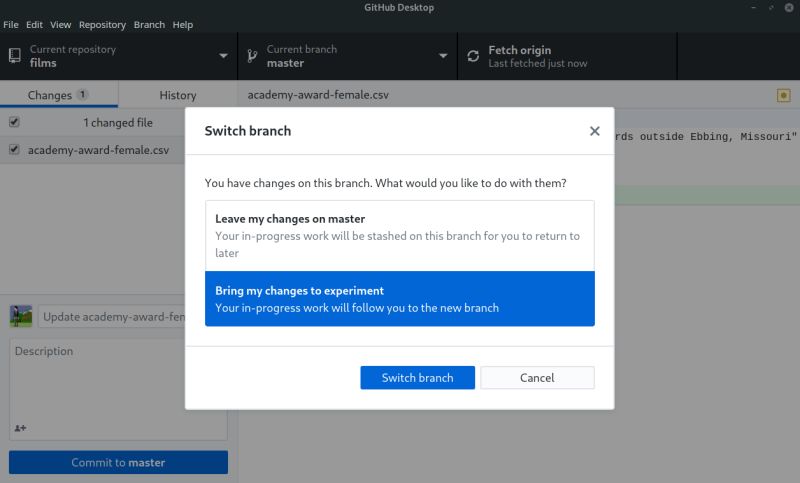Cancel the Switch branch dialog
Screen dimensions: 800x483
click(x=537, y=377)
